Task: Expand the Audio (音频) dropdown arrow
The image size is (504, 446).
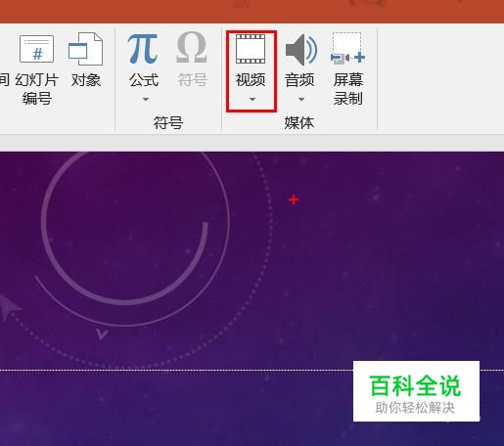Action: [x=301, y=99]
